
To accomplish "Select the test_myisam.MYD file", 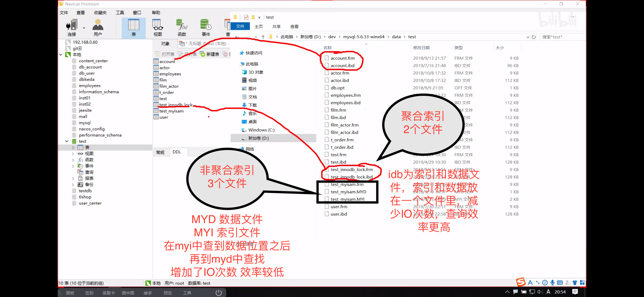I will click(x=348, y=192).
